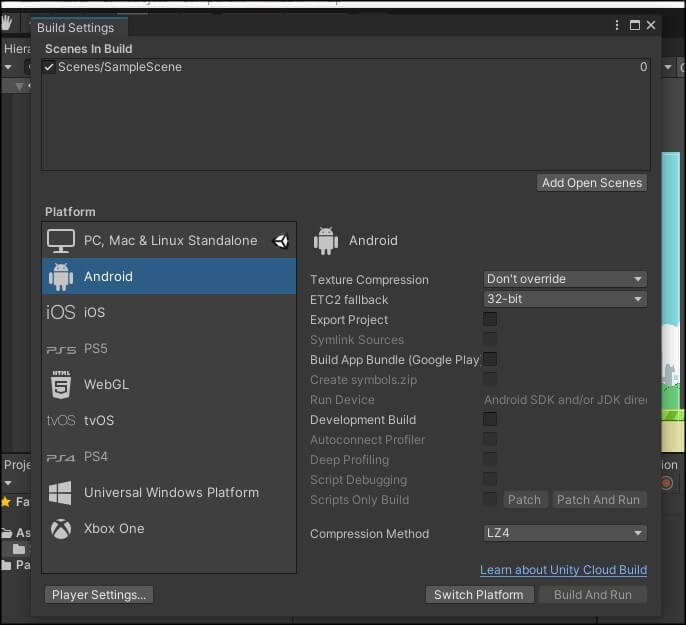This screenshot has height=625, width=686.
Task: Enable the Export Project checkbox
Action: pyautogui.click(x=490, y=319)
